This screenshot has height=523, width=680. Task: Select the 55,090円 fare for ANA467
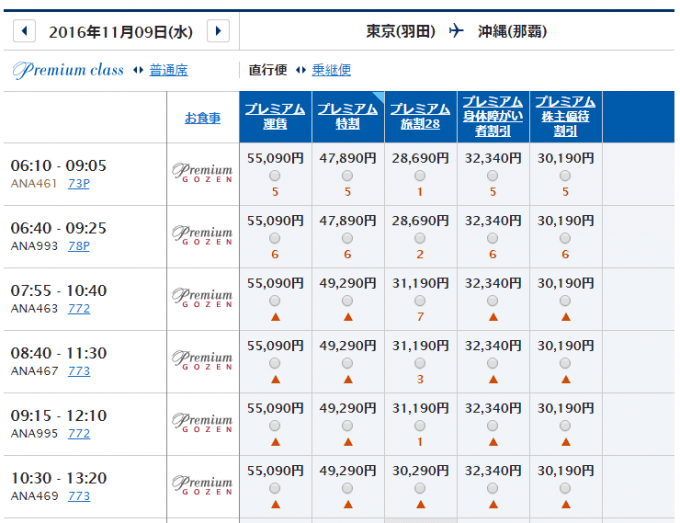(275, 363)
